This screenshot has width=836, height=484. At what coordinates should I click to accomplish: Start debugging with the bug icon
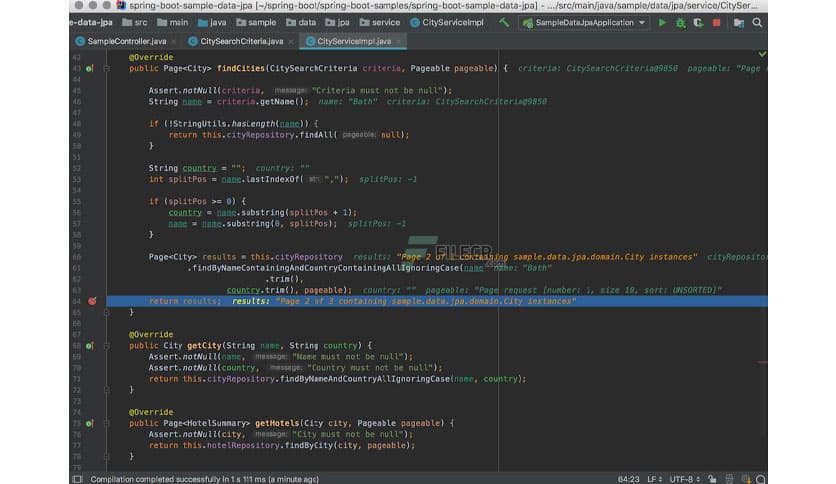tap(680, 23)
